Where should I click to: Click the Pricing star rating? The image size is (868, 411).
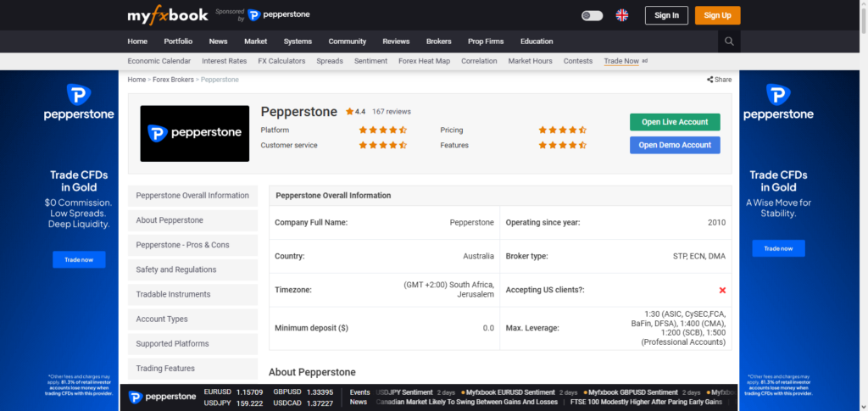562,131
